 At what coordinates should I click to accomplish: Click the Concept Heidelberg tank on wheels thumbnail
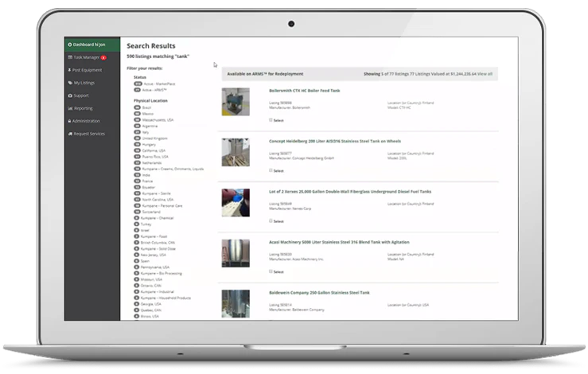tap(236, 152)
